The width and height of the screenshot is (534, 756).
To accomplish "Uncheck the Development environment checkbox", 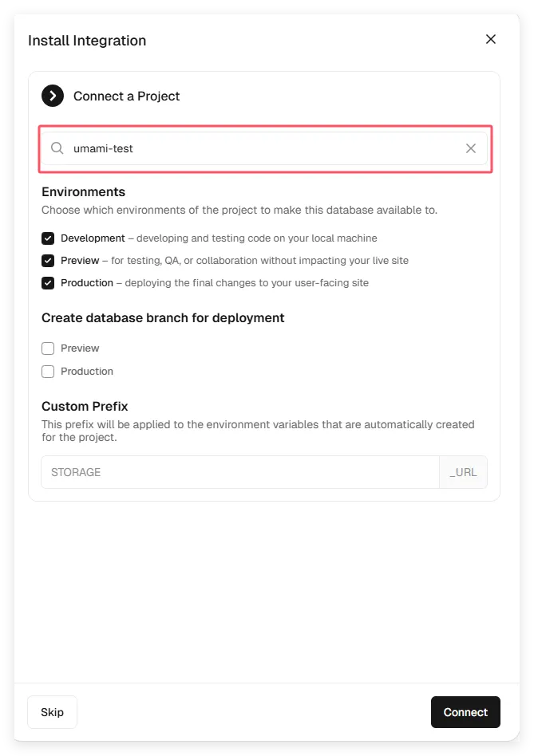I will (48, 238).
